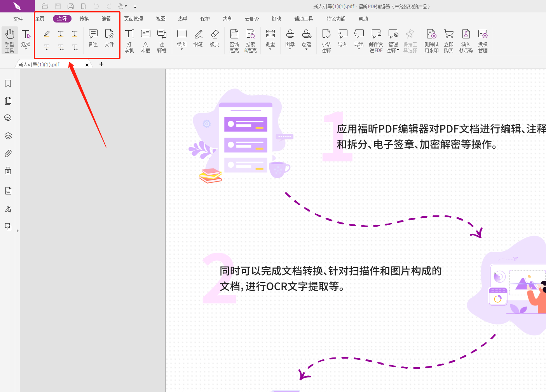Open the Comments side panel
546x392 pixels.
click(8, 118)
